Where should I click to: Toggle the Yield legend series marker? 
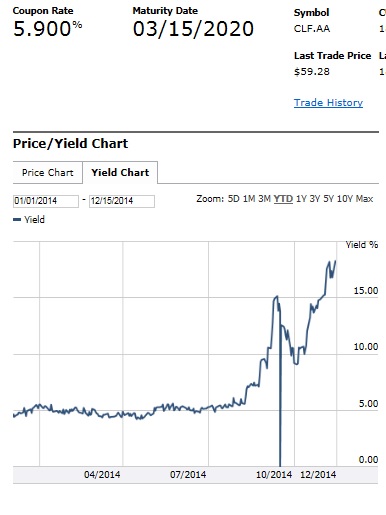tap(17, 220)
